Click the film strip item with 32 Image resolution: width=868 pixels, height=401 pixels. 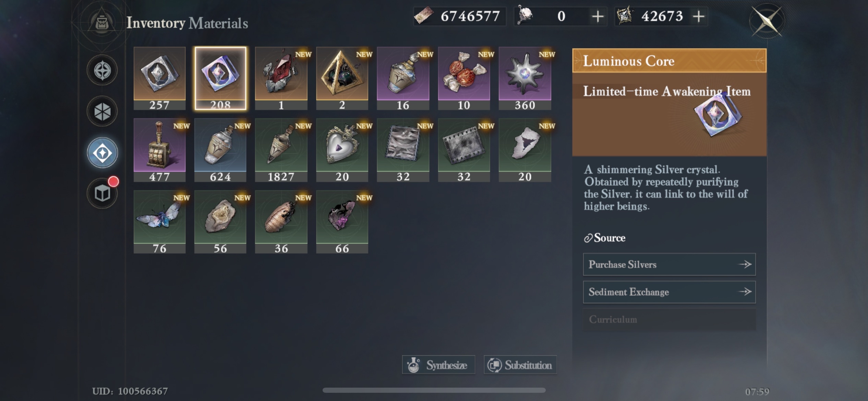[463, 150]
